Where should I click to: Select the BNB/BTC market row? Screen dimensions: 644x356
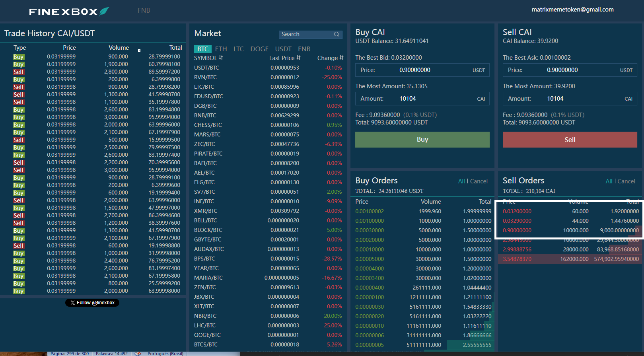coord(268,115)
